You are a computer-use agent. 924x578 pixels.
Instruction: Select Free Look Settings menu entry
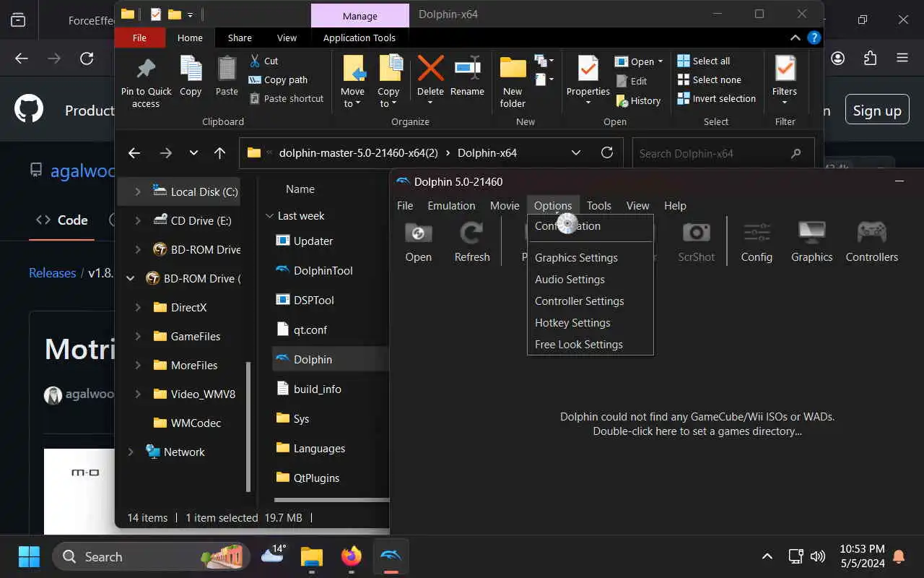pos(590,344)
